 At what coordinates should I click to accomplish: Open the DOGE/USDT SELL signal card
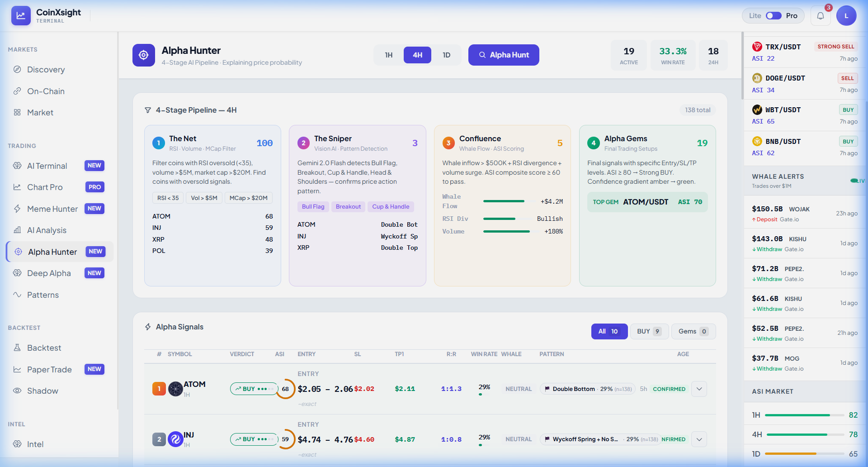coord(805,84)
